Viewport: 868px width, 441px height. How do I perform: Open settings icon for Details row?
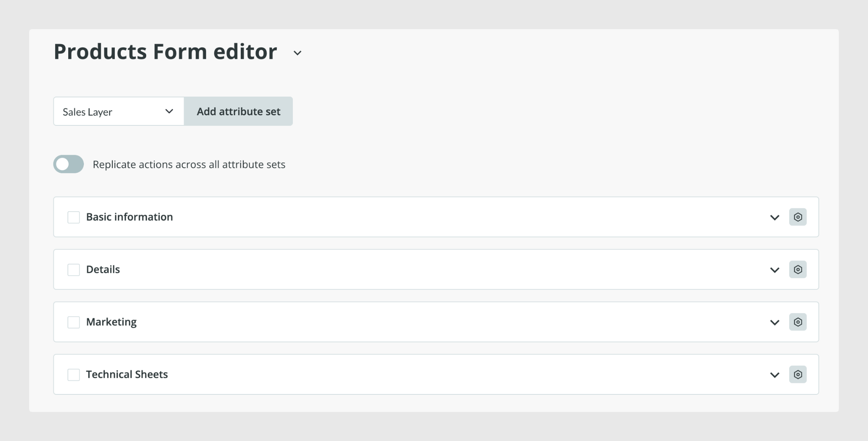pos(798,269)
